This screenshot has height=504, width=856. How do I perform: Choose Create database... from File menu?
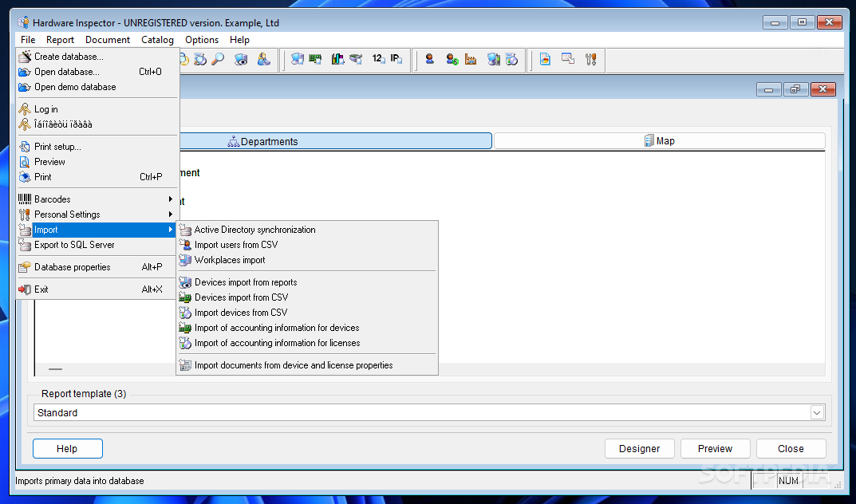point(97,56)
